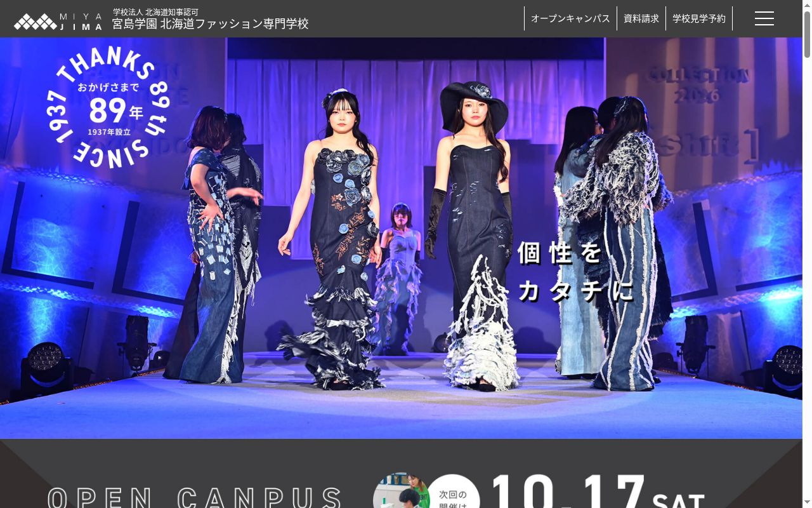This screenshot has height=508, width=812.
Task: Open the hamburger menu icon
Action: [764, 18]
